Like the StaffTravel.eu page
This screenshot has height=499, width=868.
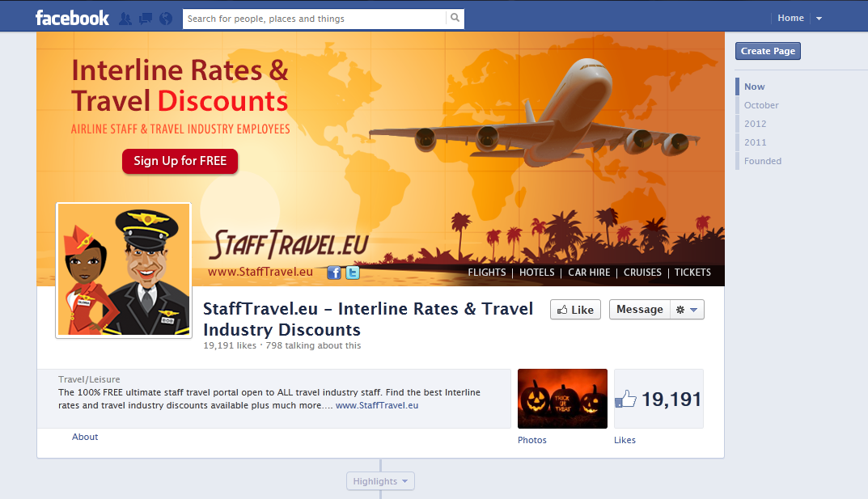click(x=575, y=310)
